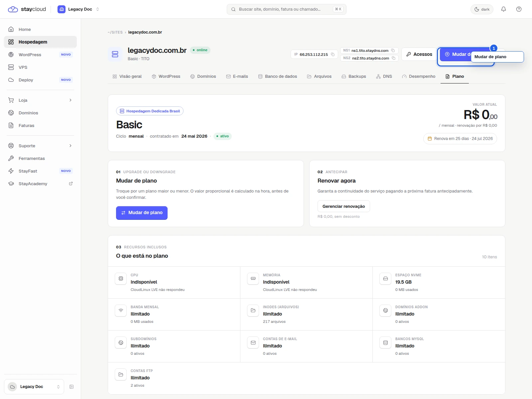The height and width of the screenshot is (399, 532).
Task: Select the Plano tab
Action: pyautogui.click(x=455, y=76)
